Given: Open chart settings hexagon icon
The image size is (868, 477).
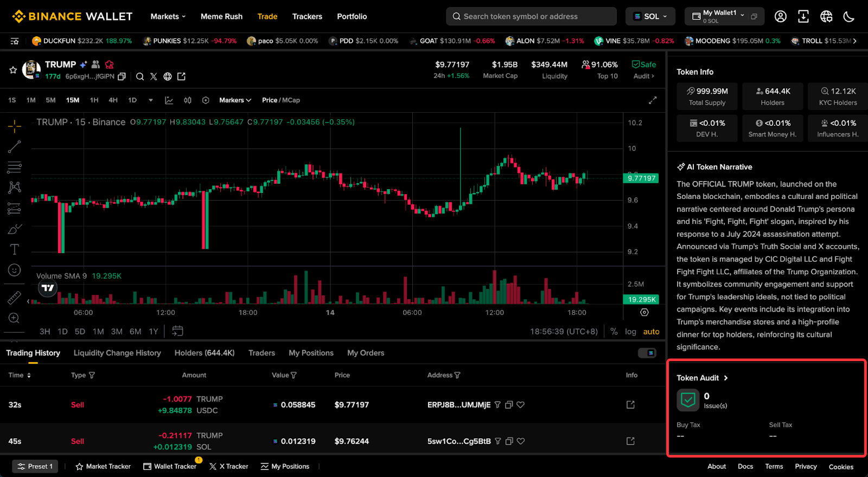Looking at the screenshot, I should 206,100.
